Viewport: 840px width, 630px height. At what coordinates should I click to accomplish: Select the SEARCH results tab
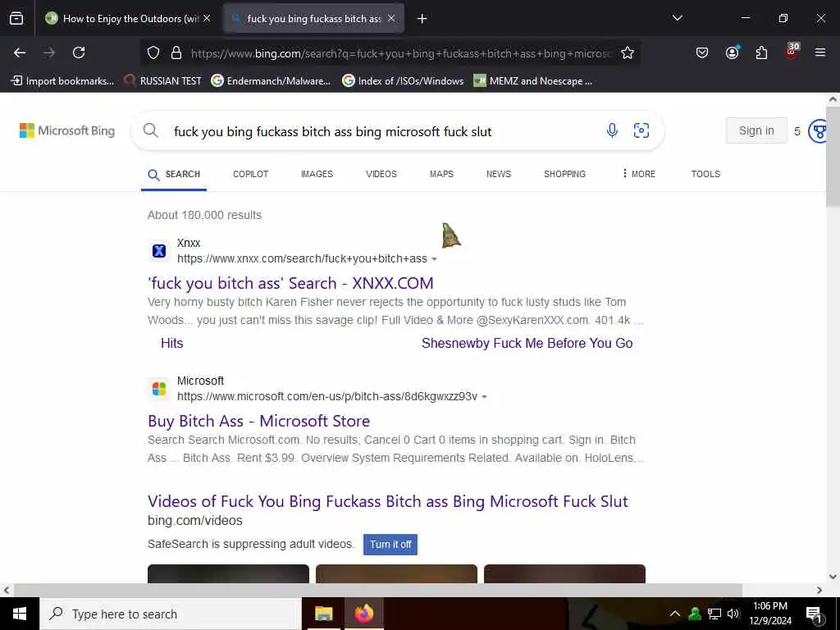coord(174,175)
